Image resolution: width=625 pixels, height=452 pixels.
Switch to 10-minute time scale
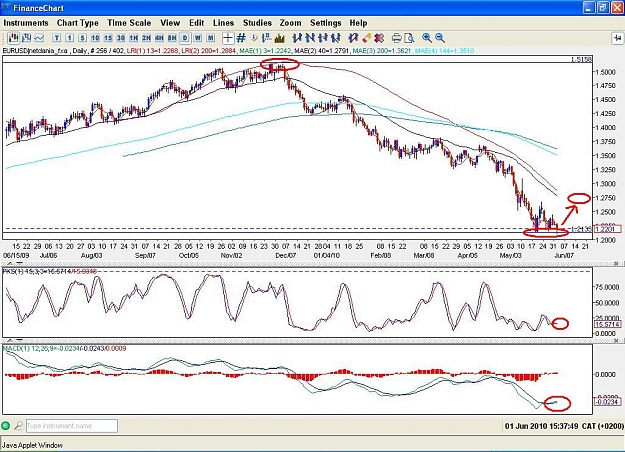coord(95,38)
